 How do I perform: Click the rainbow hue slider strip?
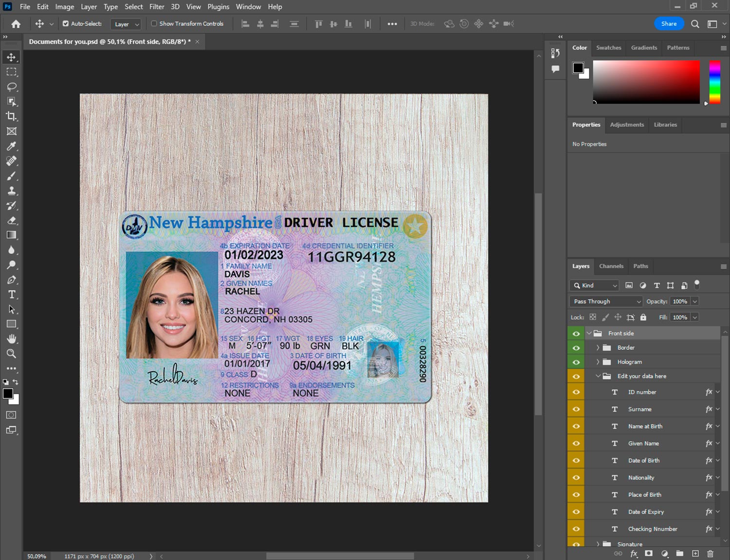[x=714, y=82]
